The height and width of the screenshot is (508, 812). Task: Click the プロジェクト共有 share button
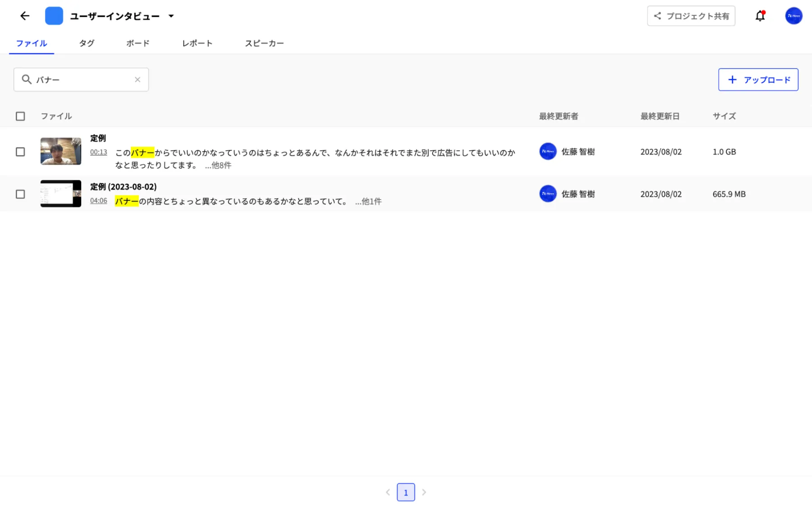coord(691,16)
